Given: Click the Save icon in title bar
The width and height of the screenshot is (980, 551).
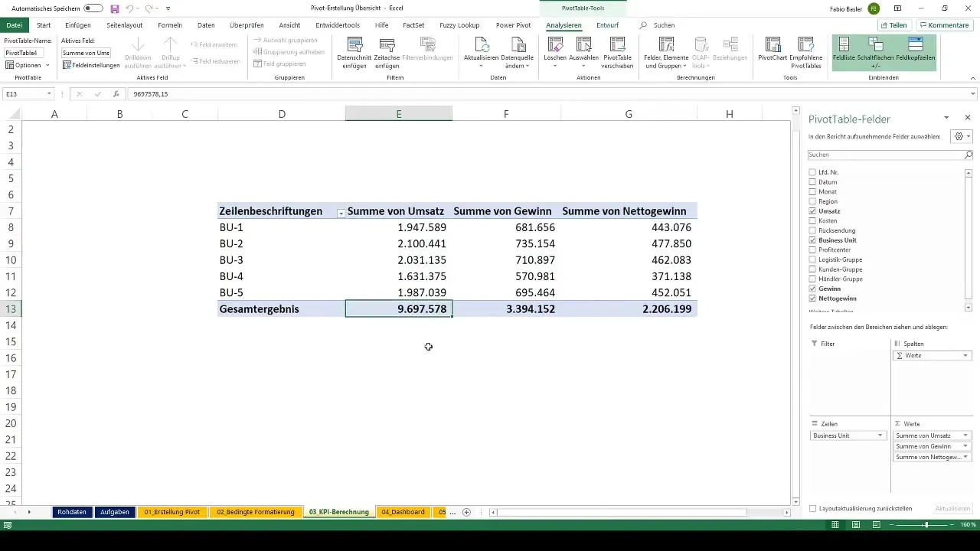Looking at the screenshot, I should pos(115,8).
